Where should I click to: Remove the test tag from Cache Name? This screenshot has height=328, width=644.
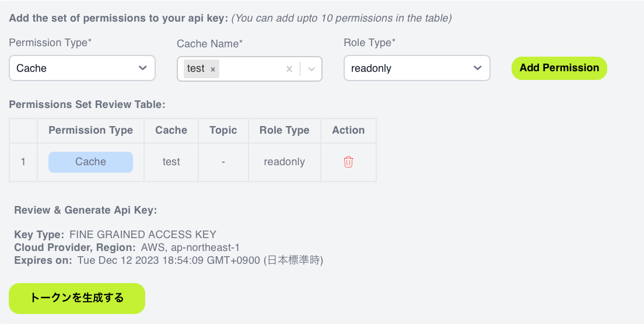pyautogui.click(x=213, y=69)
